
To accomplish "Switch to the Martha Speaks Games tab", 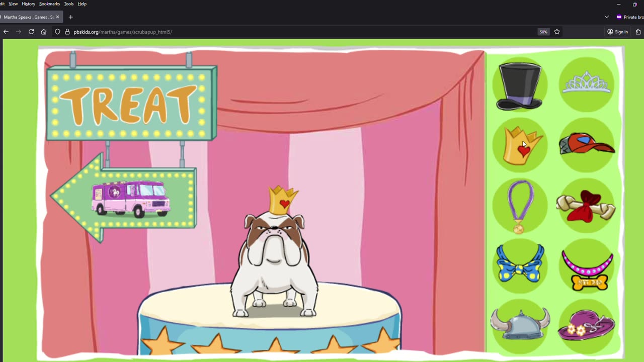I will coord(30,17).
